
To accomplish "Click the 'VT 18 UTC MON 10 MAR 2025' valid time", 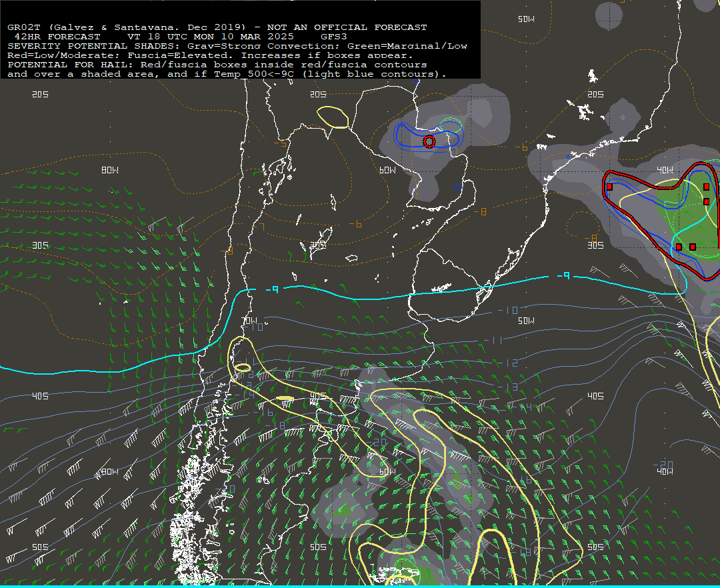I will click(x=211, y=36).
